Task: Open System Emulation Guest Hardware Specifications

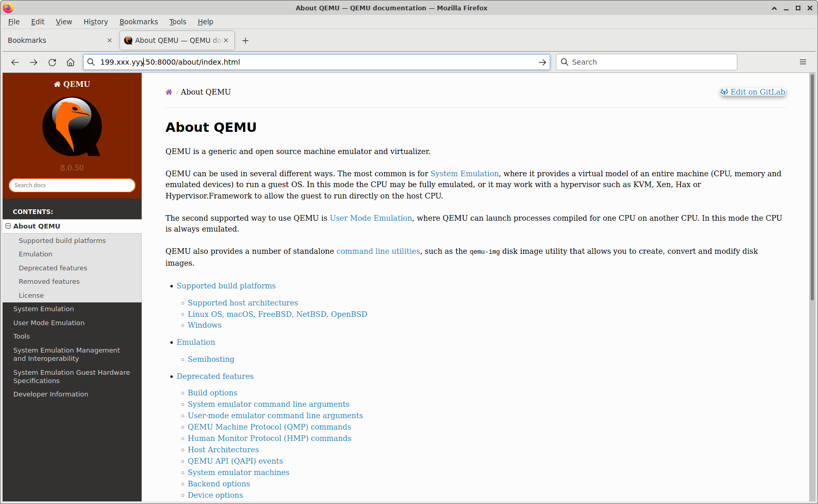Action: click(72, 376)
